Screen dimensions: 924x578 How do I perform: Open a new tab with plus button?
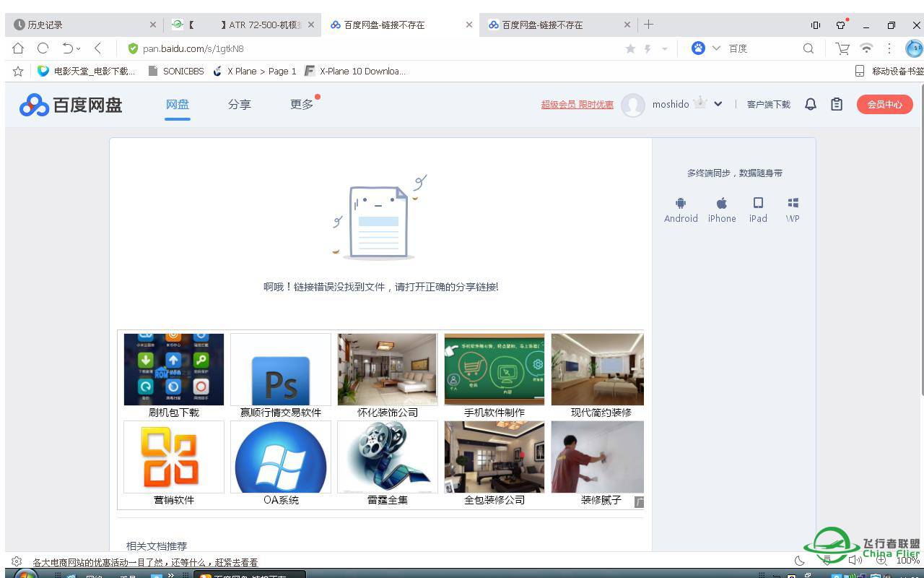click(x=648, y=25)
